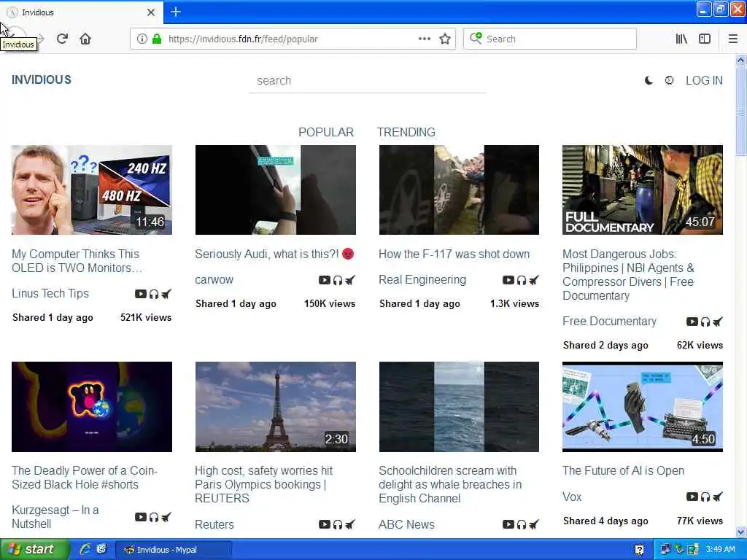This screenshot has width=747, height=560.
Task: Watch ABC News video on YouTube icon
Action: 508,524
